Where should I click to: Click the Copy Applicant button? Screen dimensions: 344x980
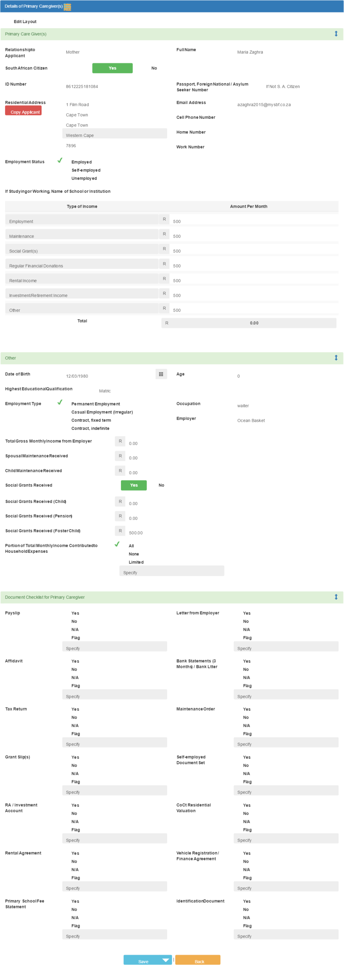(23, 111)
